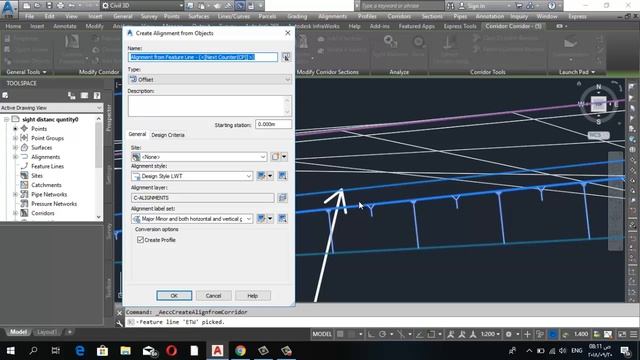Click the Model layout tab
Image resolution: width=640 pixels, height=360 pixels.
(x=18, y=332)
